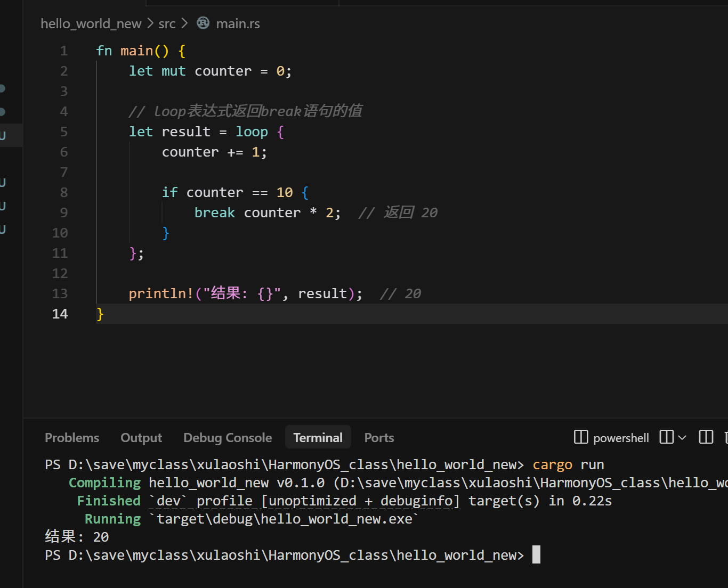Click the 'let result = loop {' line

207,132
